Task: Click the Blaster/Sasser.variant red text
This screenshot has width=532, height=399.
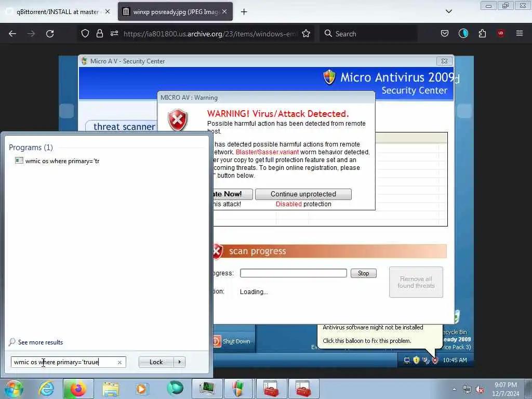Action: click(x=268, y=152)
